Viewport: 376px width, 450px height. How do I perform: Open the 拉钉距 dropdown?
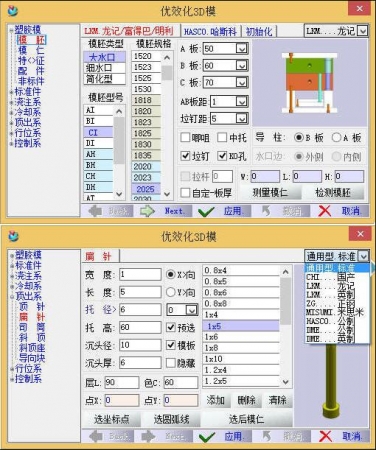click(242, 118)
